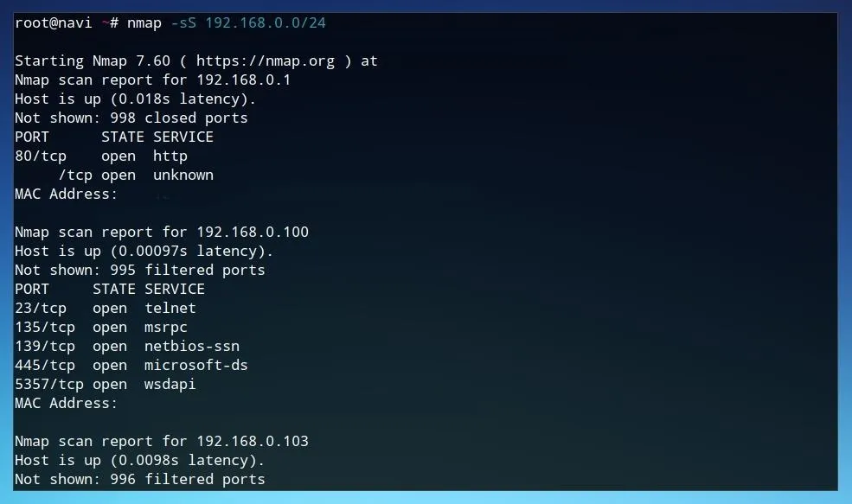The image size is (852, 504).
Task: Click the 135/tcp msrpc line
Action: pyautogui.click(x=101, y=328)
